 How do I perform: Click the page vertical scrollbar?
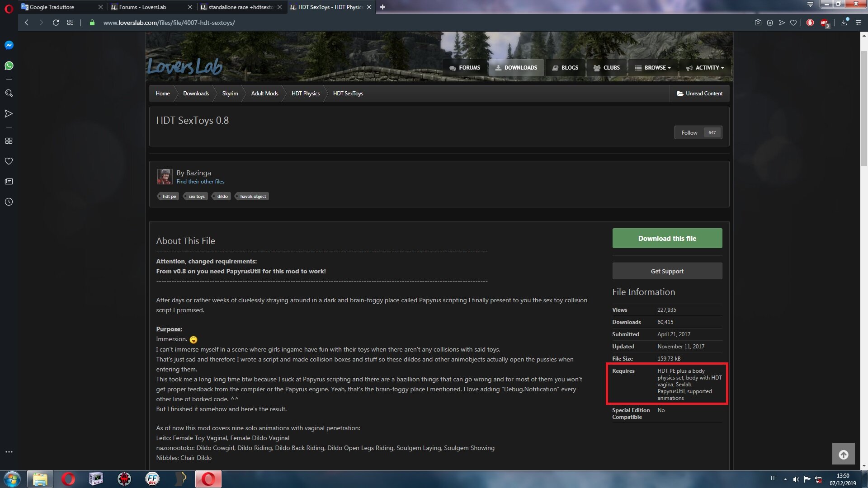(864, 108)
